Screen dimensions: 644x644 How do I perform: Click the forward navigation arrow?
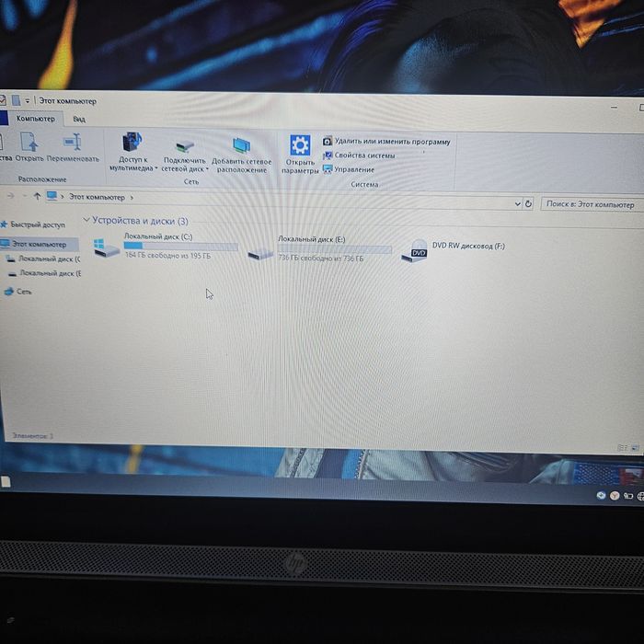(x=11, y=196)
